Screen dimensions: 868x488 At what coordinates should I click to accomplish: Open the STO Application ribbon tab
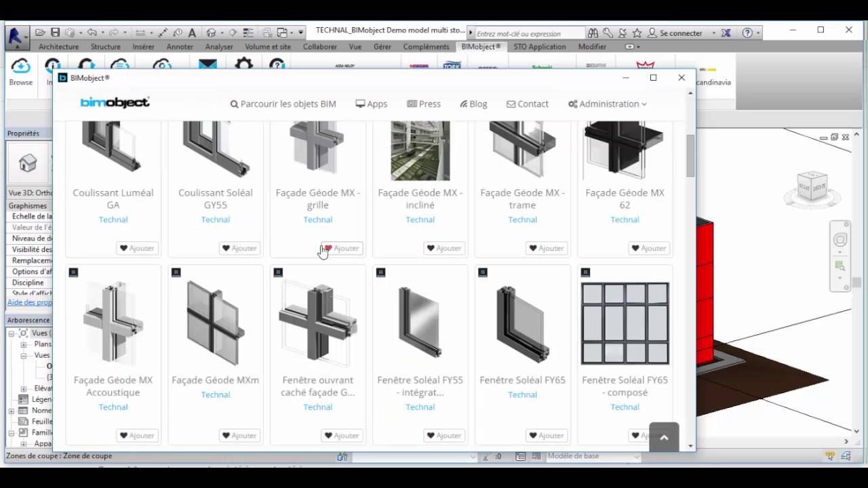tap(540, 47)
